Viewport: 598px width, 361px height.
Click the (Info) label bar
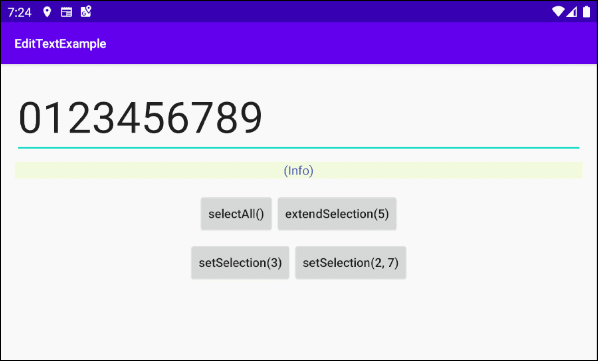coord(299,170)
